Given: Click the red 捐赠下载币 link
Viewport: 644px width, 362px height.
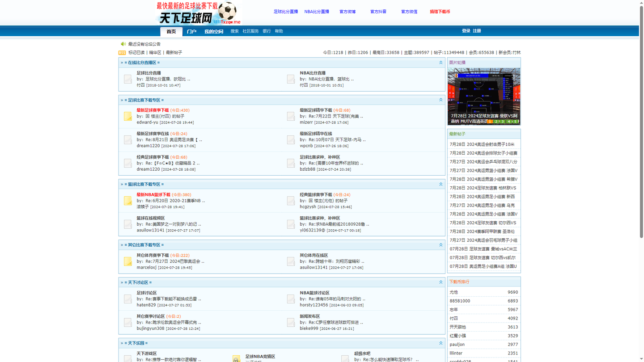Looking at the screenshot, I should (440, 12).
